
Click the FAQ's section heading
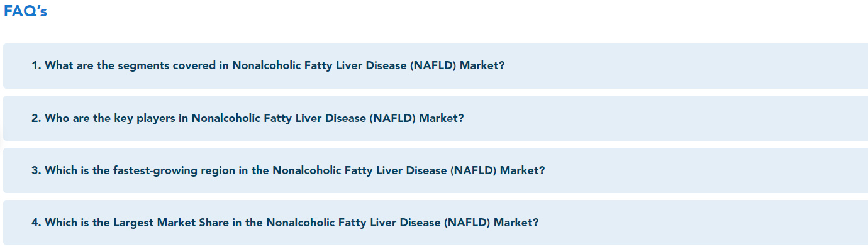tap(25, 11)
